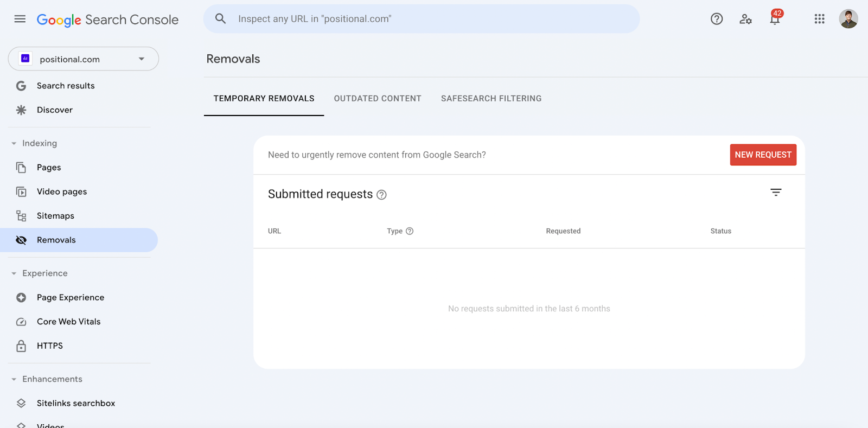Click the Google Search Console logo
Viewport: 868px width, 428px height.
[107, 20]
